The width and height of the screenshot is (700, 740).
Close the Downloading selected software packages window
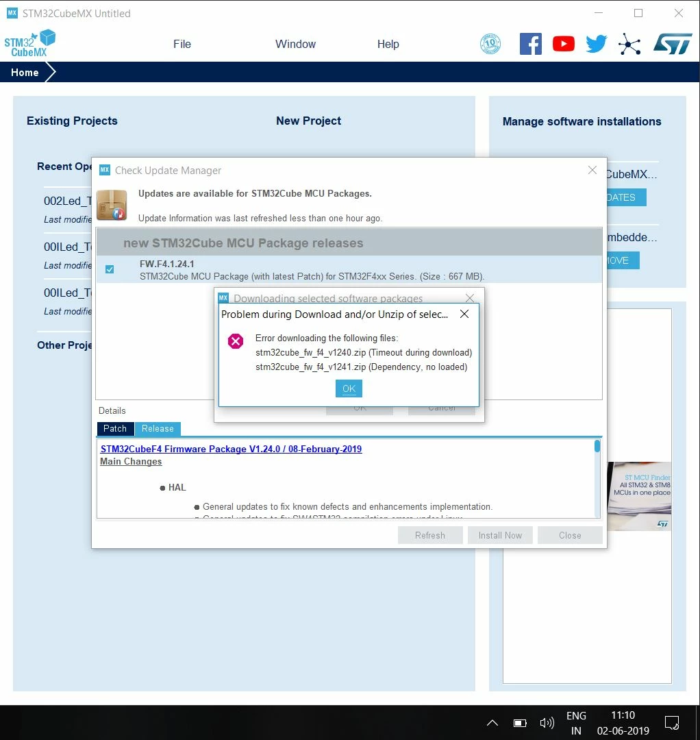[469, 298]
